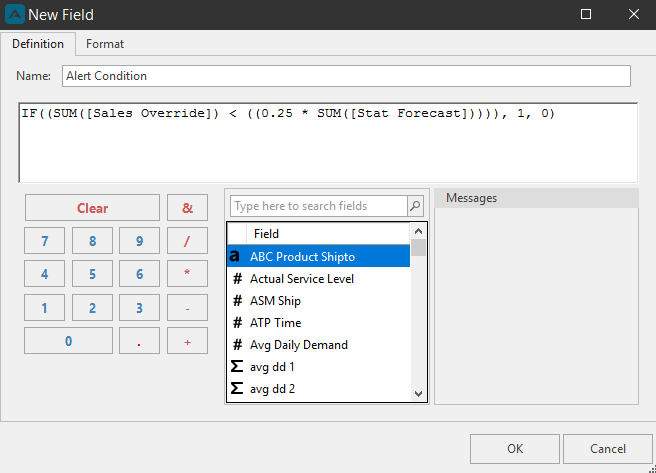
Task: Click the sigma icon beside avg dd 1
Action: point(237,366)
